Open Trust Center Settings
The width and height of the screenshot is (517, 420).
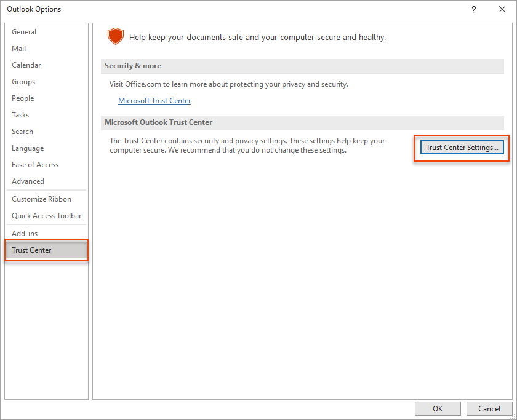(462, 148)
